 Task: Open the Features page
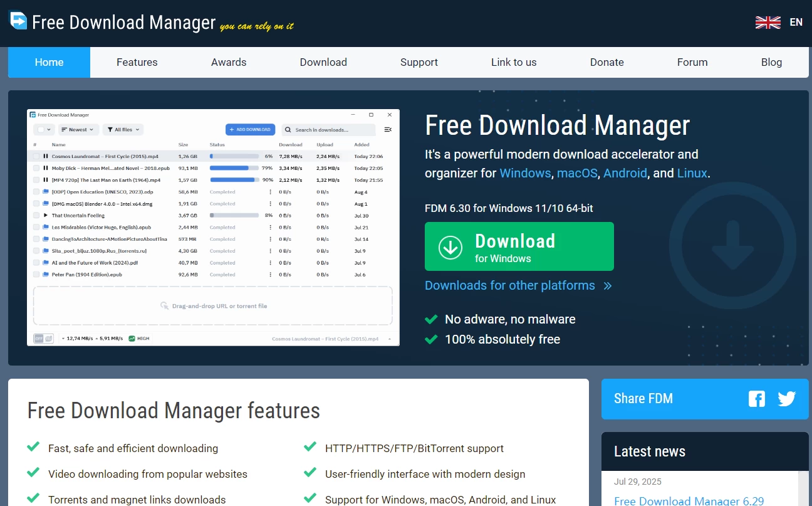click(x=137, y=62)
